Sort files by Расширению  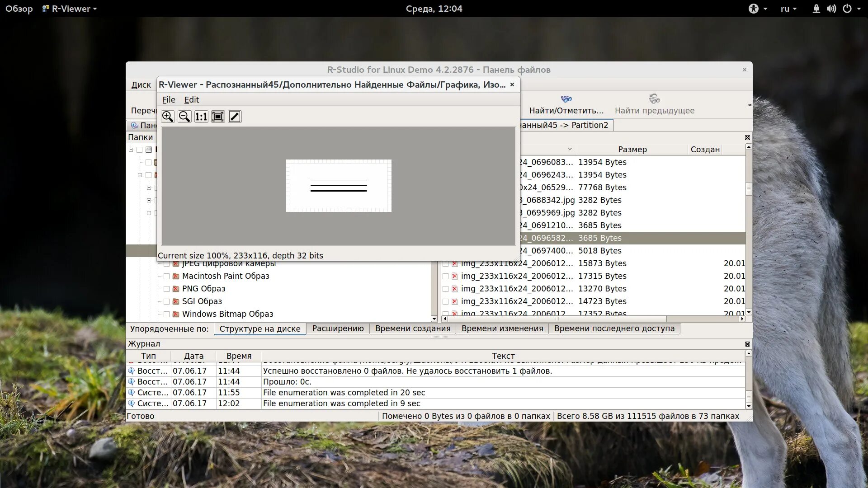click(338, 328)
